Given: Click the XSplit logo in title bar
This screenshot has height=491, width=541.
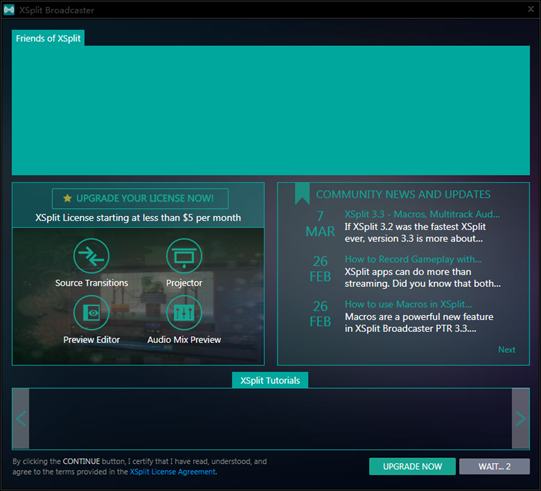Looking at the screenshot, I should (x=9, y=10).
